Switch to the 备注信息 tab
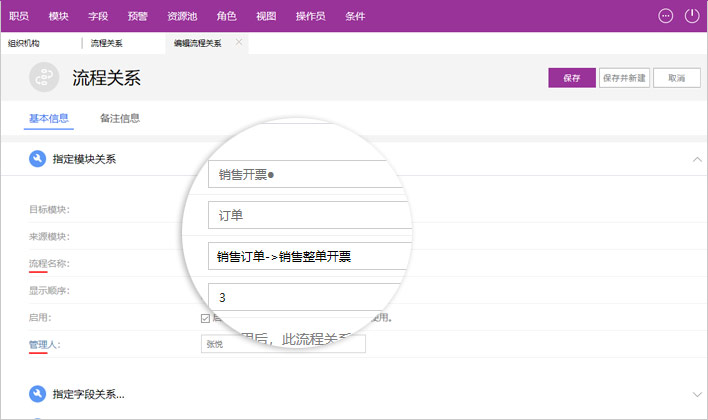This screenshot has height=420, width=708. tap(120, 118)
